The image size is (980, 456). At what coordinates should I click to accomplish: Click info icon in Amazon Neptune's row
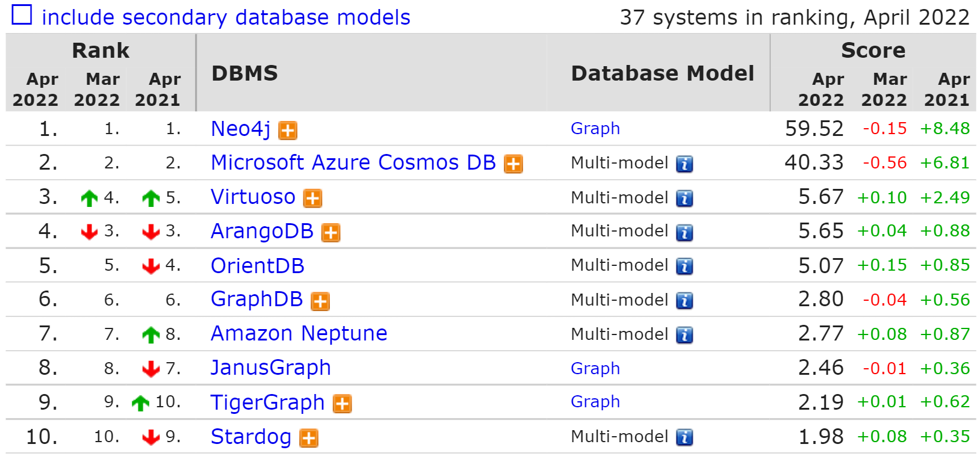click(x=684, y=335)
